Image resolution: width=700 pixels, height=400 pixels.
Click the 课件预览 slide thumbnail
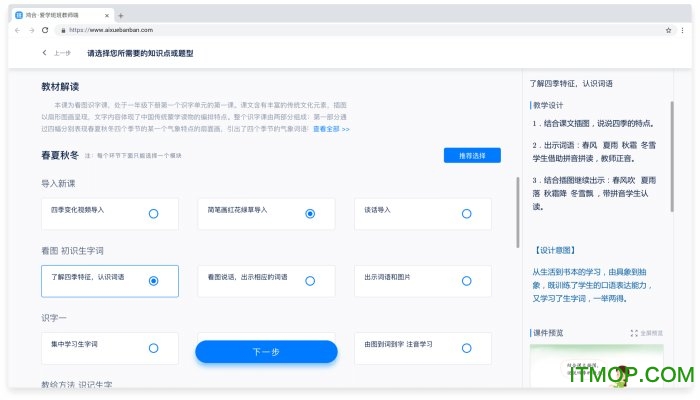coord(596,365)
